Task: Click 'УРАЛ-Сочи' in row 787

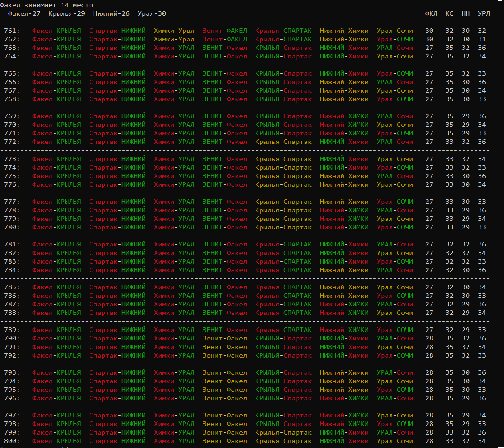Action: tap(395, 305)
